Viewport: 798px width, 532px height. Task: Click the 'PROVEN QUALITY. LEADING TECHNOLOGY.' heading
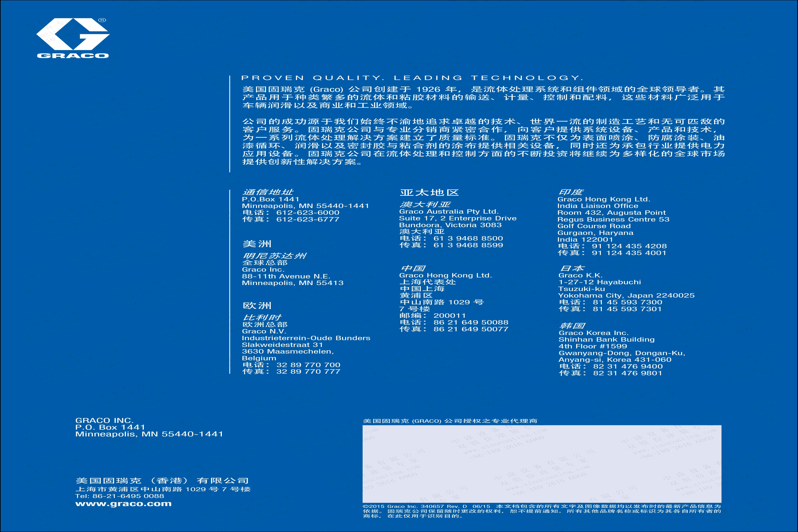(x=412, y=78)
